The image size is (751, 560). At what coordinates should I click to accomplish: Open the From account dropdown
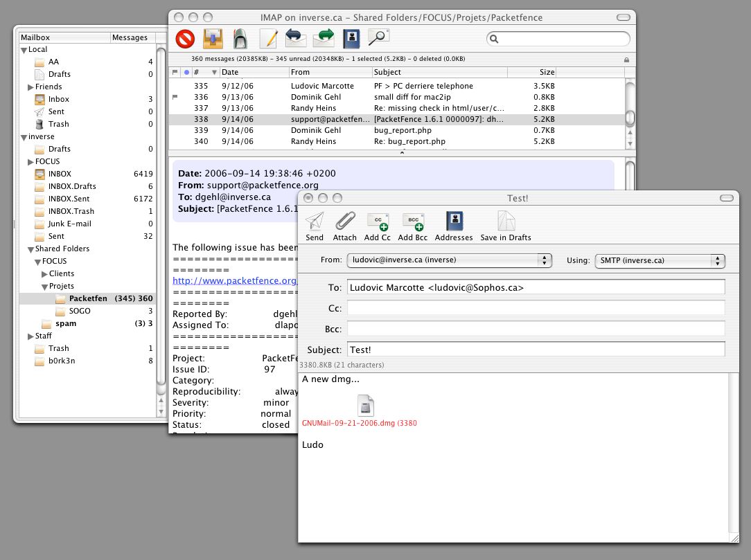coord(449,260)
